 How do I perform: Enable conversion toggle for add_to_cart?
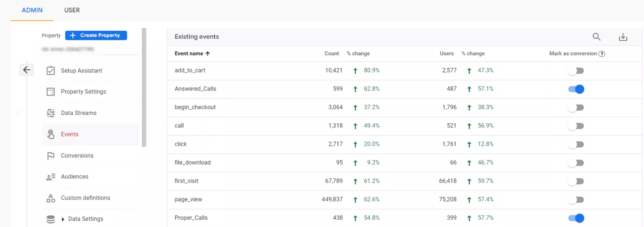[576, 71]
